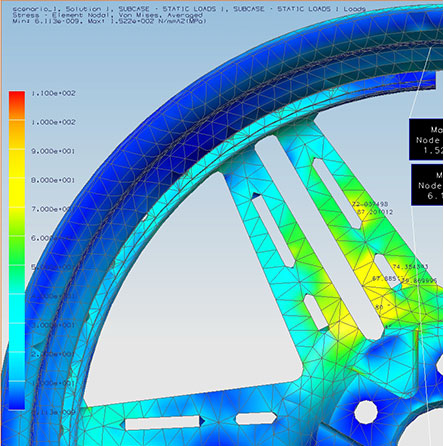Select the Min/Max N/mm^2 header text
Image resolution: width=444 pixels, height=446 pixels.
(x=109, y=21)
